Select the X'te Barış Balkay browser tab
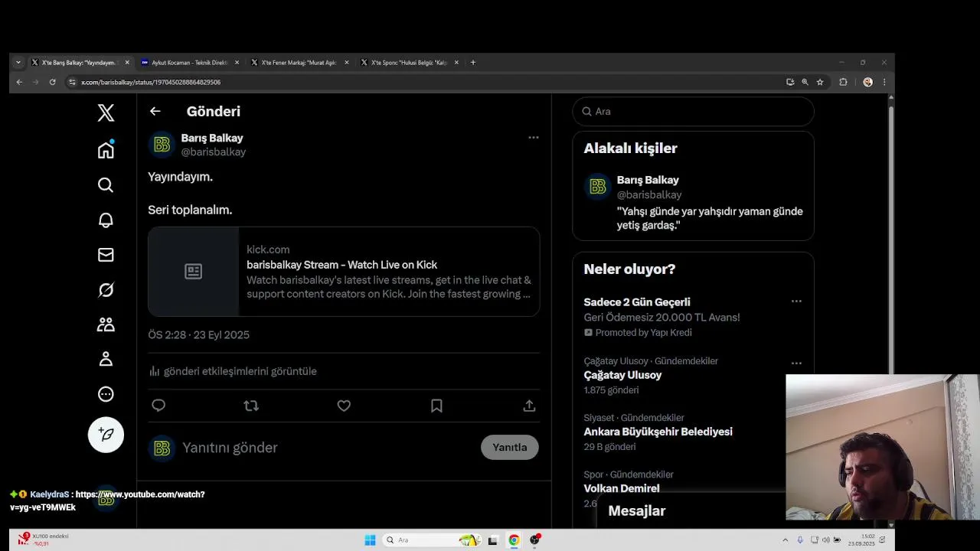Screen dimensions: 980x551 coord(79,63)
